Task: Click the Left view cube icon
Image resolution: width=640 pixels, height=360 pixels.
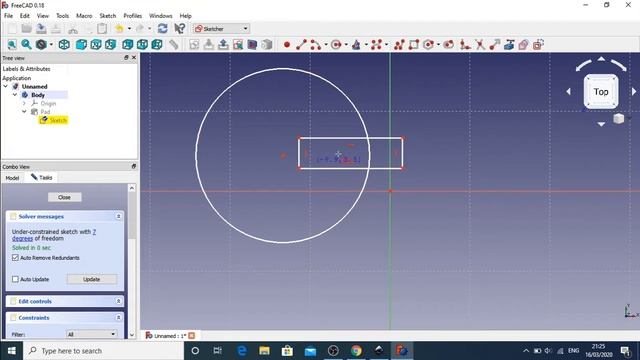Action: [x=157, y=44]
